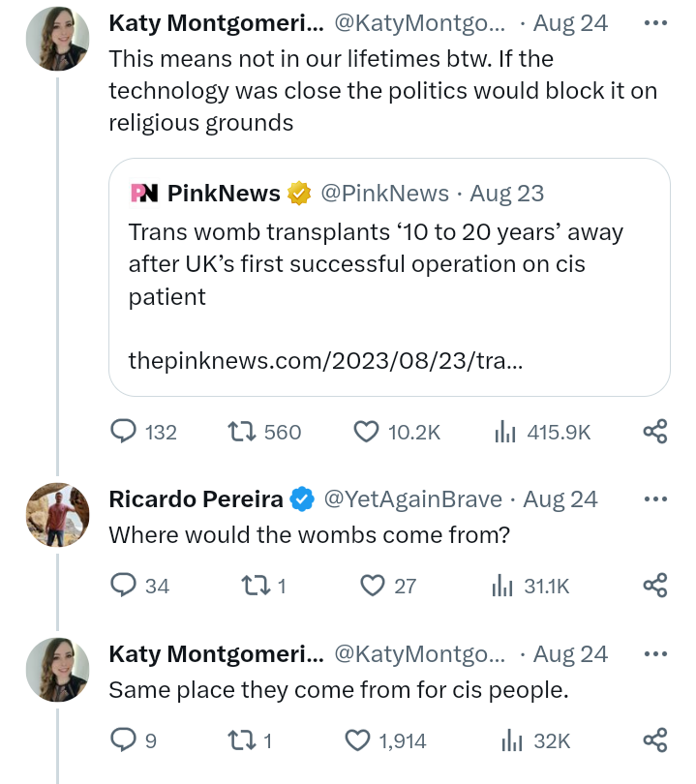Click the PinkNews account name
Viewport: 696px width, 784px height.
point(224,194)
